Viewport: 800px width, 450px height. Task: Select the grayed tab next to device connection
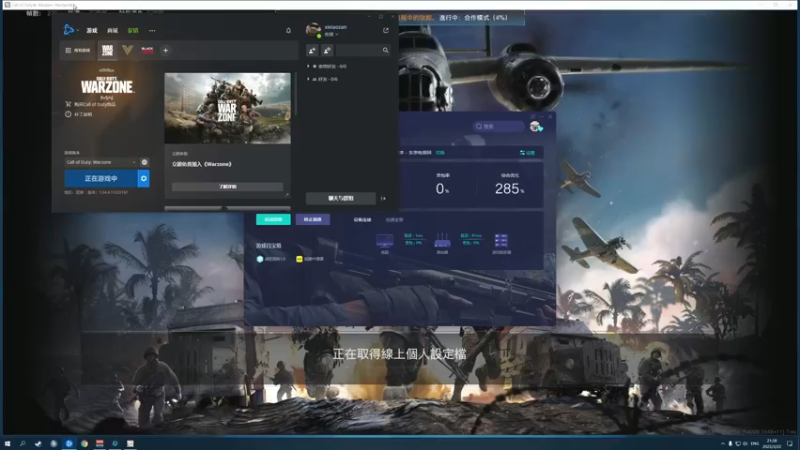tap(394, 220)
